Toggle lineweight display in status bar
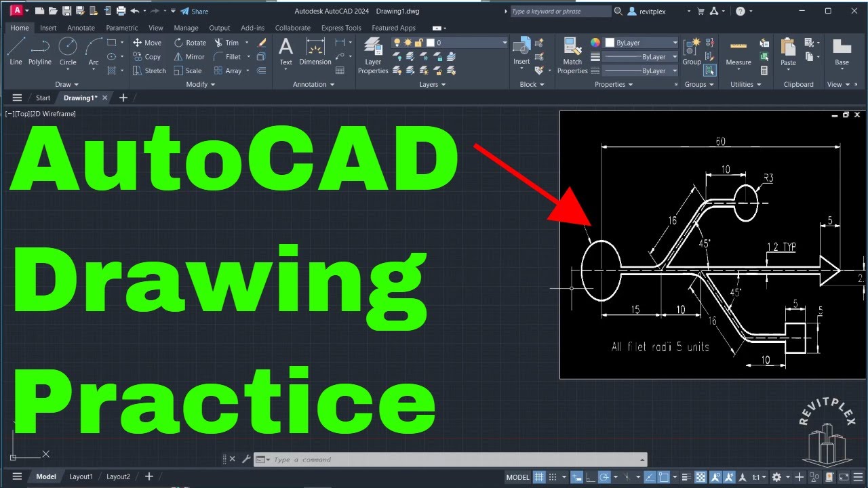Viewport: 868px width, 488px height. (x=686, y=477)
